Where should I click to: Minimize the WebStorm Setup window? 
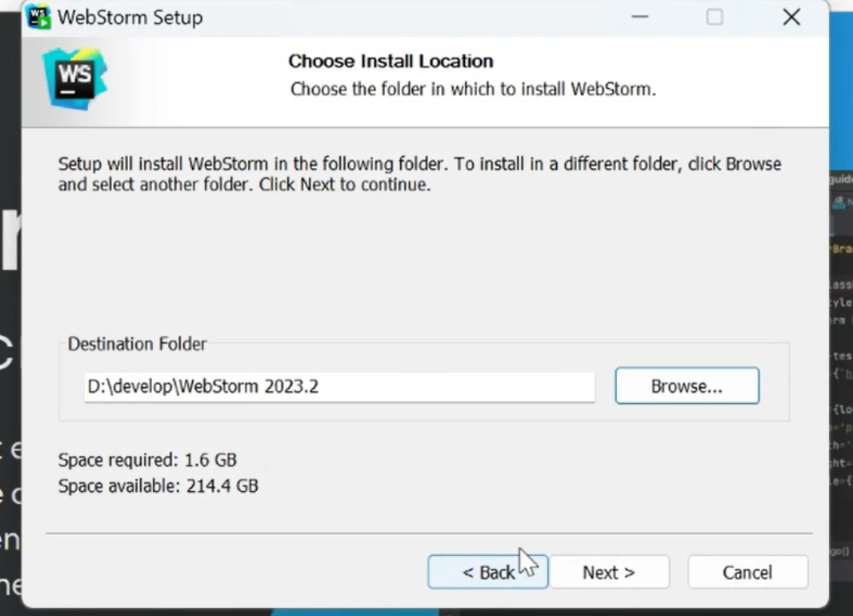[640, 17]
